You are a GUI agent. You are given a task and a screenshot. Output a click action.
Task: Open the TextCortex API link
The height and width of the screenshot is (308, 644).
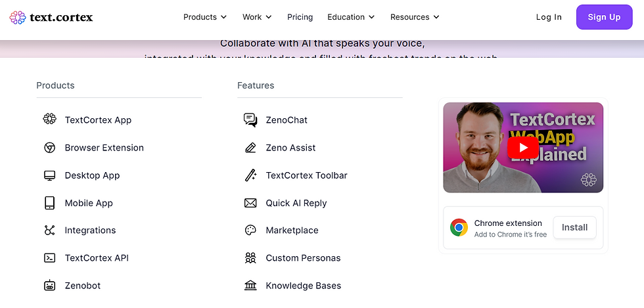(97, 258)
